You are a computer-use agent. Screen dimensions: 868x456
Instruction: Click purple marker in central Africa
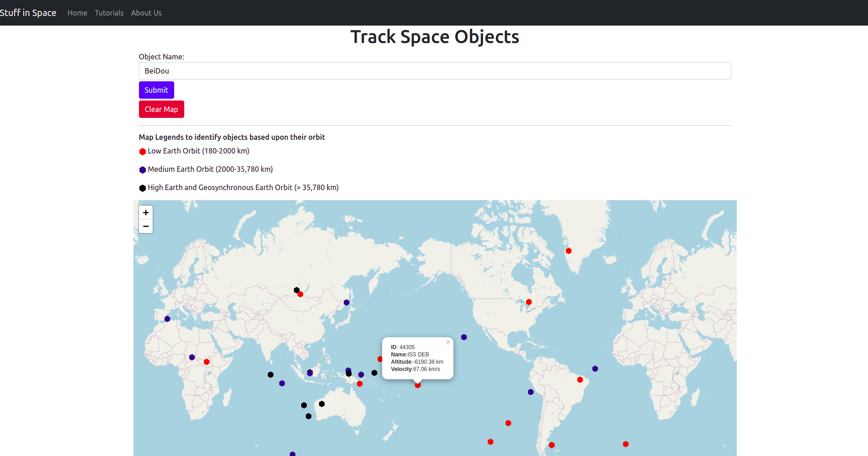click(x=192, y=357)
